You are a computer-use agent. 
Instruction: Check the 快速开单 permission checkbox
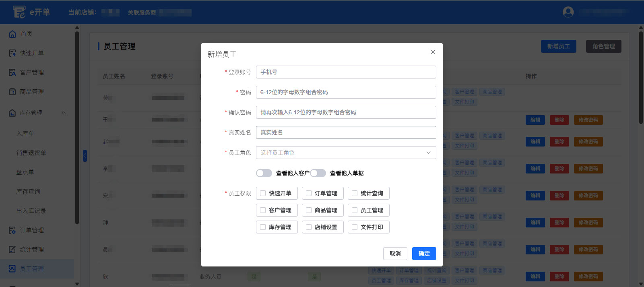pyautogui.click(x=263, y=193)
